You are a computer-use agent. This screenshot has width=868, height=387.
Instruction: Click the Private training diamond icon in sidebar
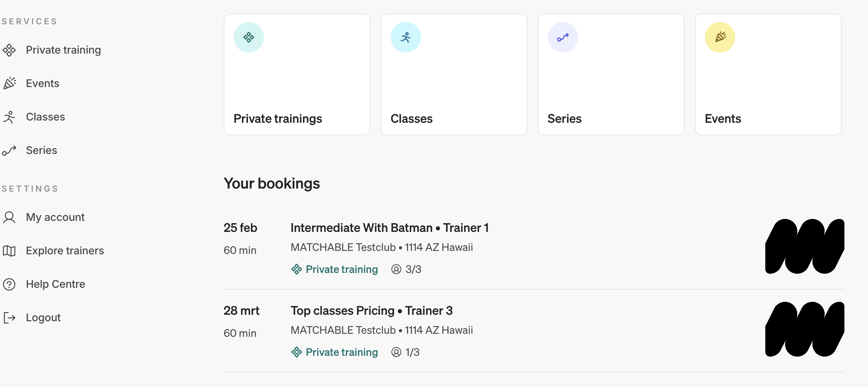click(9, 50)
